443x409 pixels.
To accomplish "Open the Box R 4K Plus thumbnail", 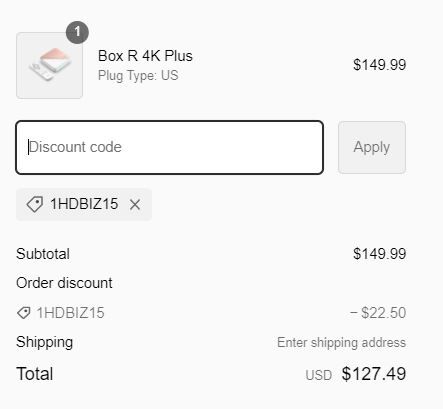I will 49,65.
